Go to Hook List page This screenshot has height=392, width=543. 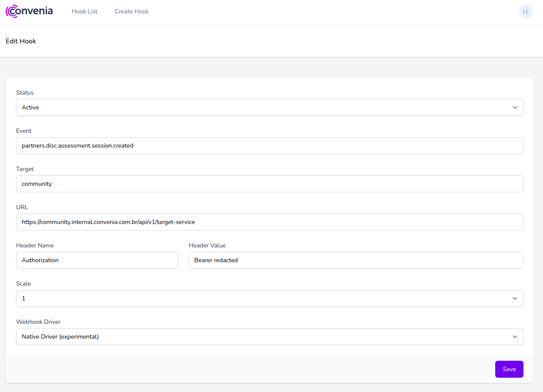85,12
